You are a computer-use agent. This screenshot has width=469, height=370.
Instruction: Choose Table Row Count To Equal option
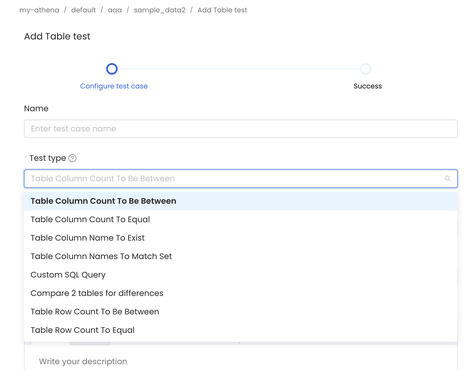(x=241, y=330)
